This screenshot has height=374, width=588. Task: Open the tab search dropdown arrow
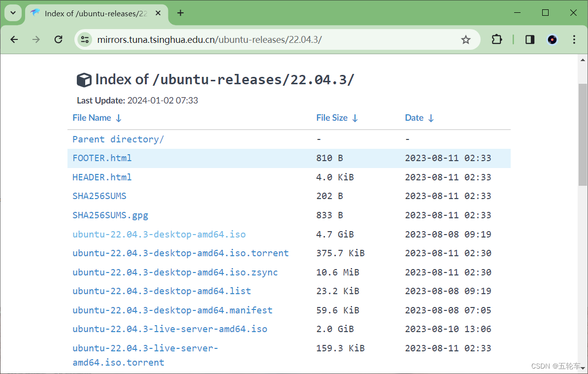tap(13, 13)
